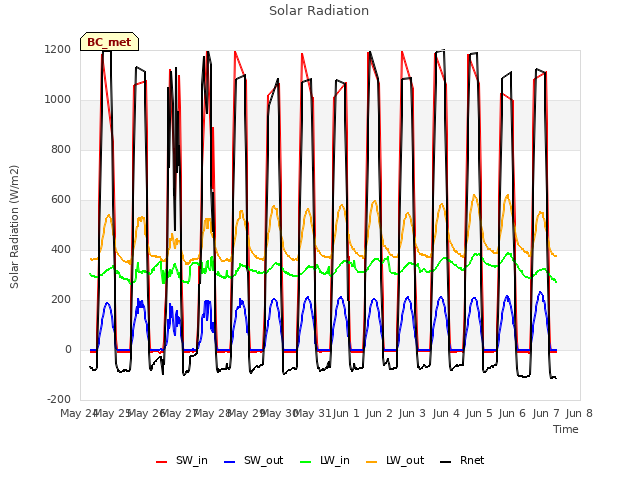
Task: Click the 1000 y-axis tick label
Action: click(58, 100)
